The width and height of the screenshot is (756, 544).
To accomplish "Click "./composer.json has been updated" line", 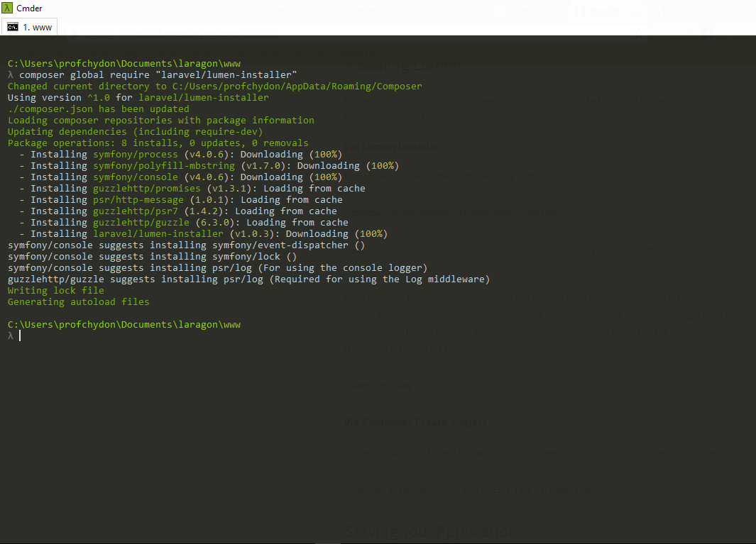I will (99, 109).
